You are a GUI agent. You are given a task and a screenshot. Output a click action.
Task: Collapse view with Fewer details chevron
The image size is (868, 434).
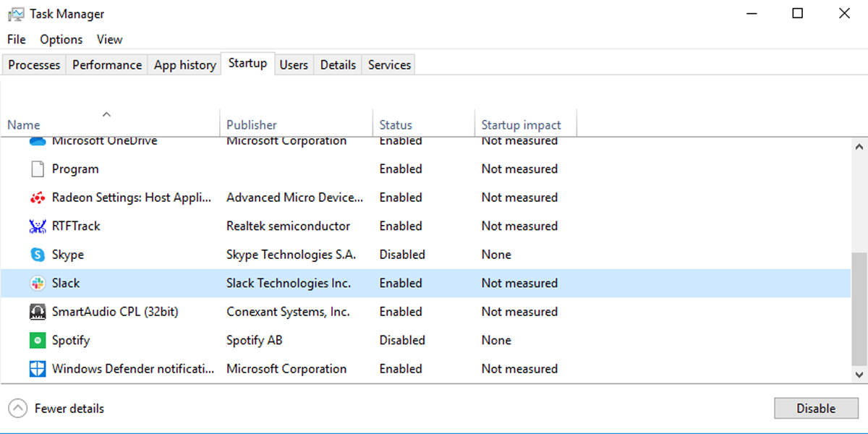pos(18,409)
